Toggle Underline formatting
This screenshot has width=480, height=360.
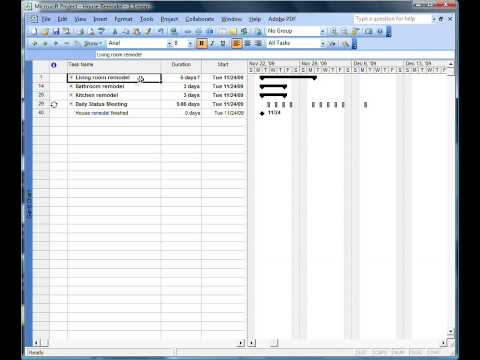point(223,43)
